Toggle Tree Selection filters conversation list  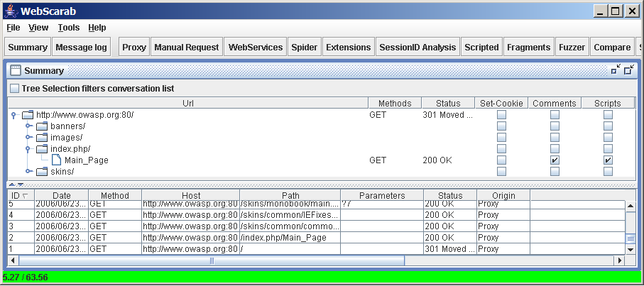coord(15,88)
